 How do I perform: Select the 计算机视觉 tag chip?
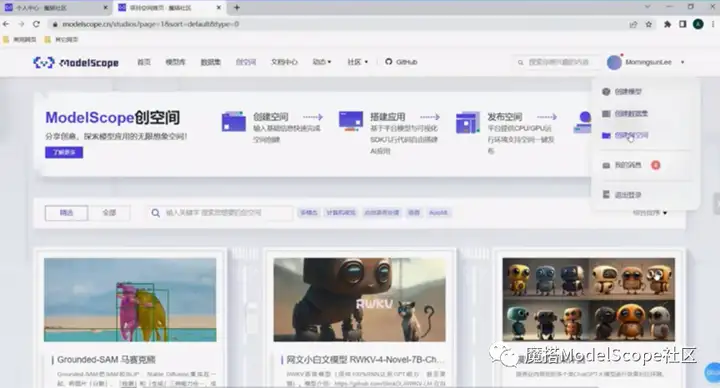(x=341, y=213)
